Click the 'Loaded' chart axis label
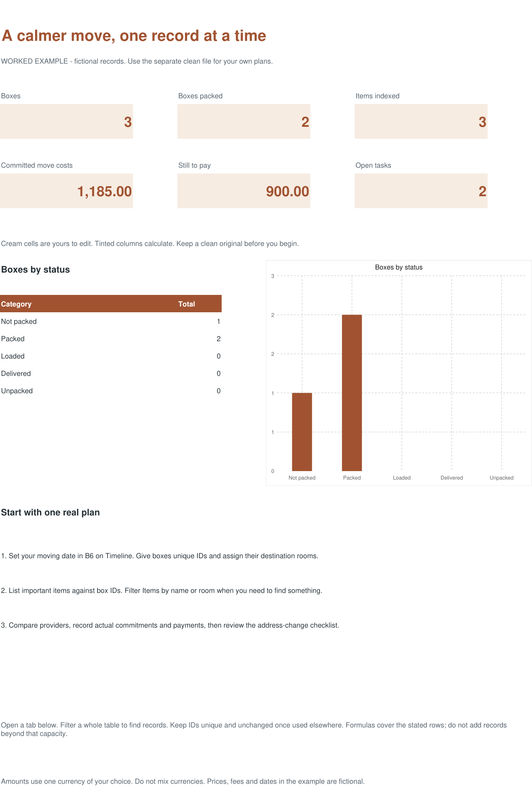 (402, 478)
